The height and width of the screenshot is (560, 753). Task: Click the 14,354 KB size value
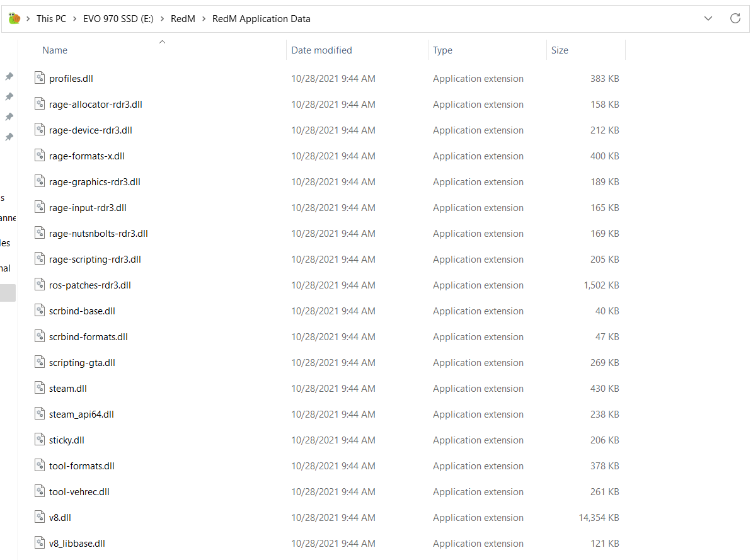coord(599,518)
